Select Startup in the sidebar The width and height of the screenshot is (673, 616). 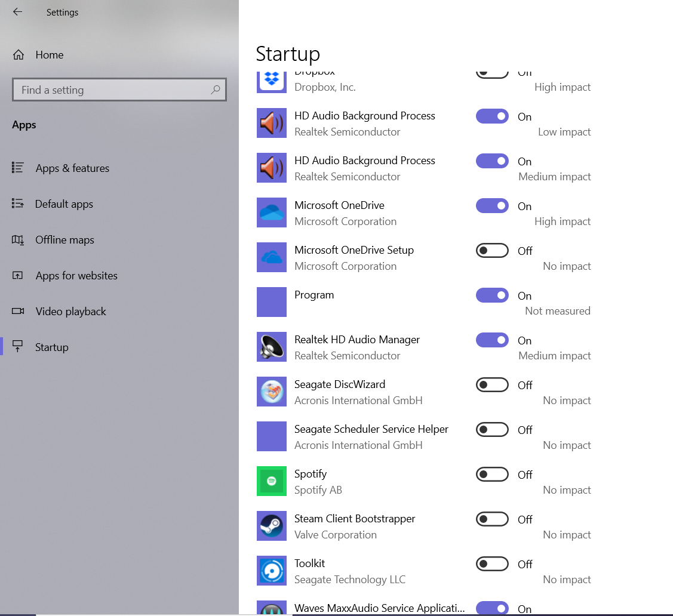119,347
